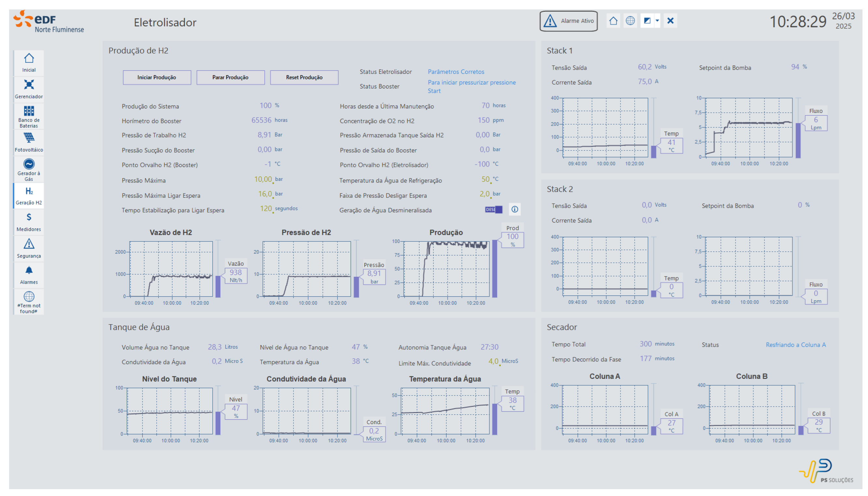Image resolution: width=868 pixels, height=496 pixels.
Task: Expand the dropdown arrow beside theme icon
Action: click(x=657, y=21)
